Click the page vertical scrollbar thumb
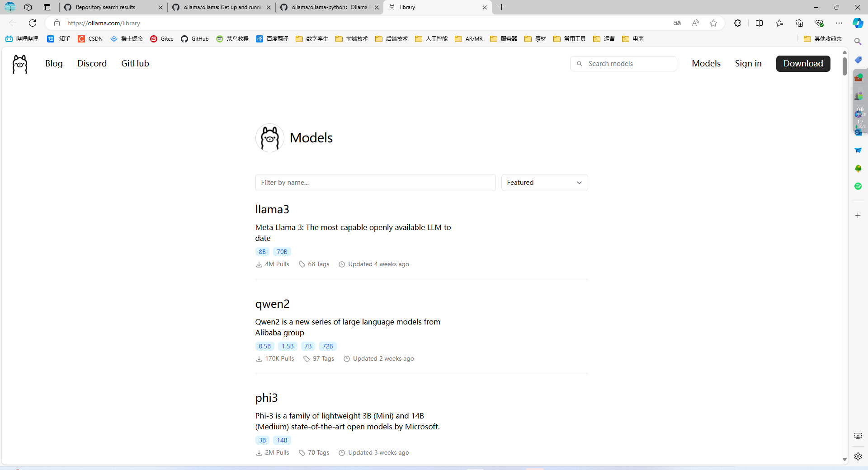This screenshot has width=868, height=470. tap(844, 66)
